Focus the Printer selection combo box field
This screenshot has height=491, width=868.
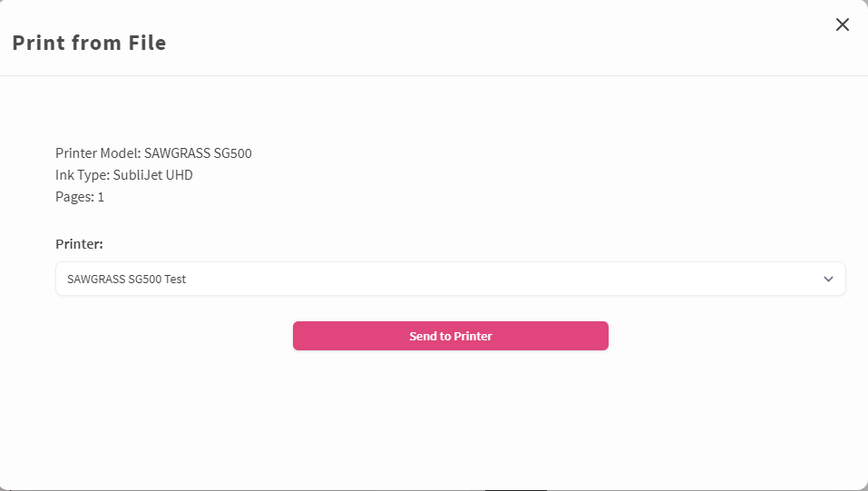coord(450,279)
